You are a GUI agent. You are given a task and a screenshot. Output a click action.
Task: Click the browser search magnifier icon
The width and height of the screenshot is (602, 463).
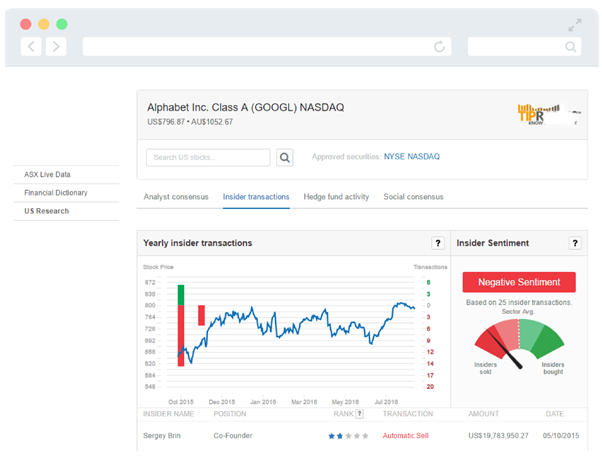571,46
